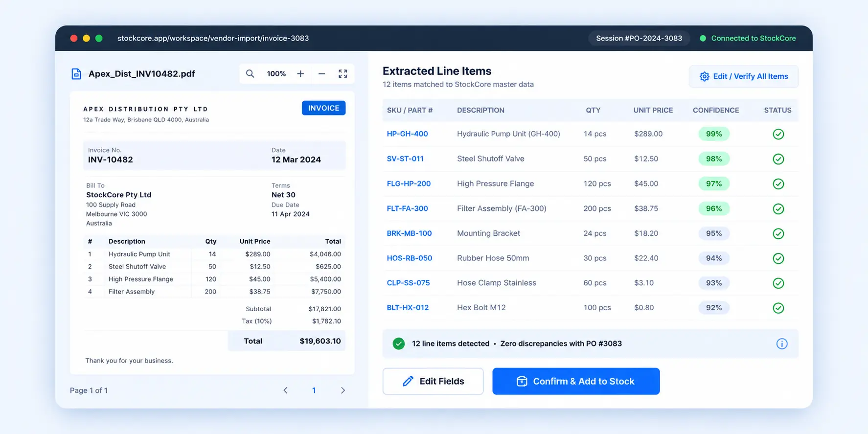Click the Apex_Dist_INV10482.pdf file name
This screenshot has height=434, width=868.
pos(141,74)
